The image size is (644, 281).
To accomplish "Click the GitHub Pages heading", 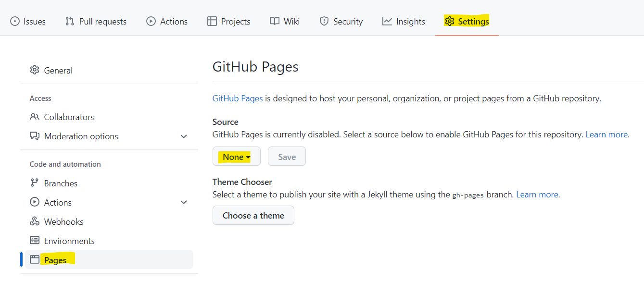I will click(255, 66).
